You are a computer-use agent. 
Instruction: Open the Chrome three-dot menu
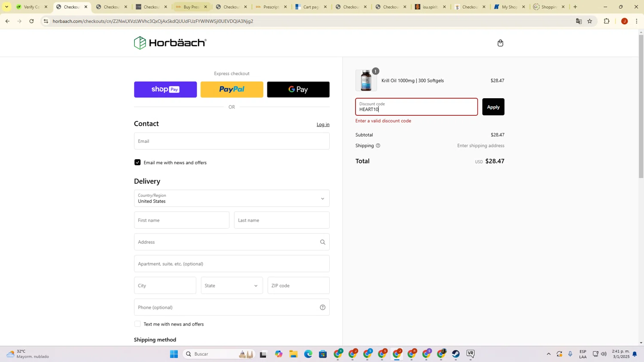pyautogui.click(x=636, y=21)
